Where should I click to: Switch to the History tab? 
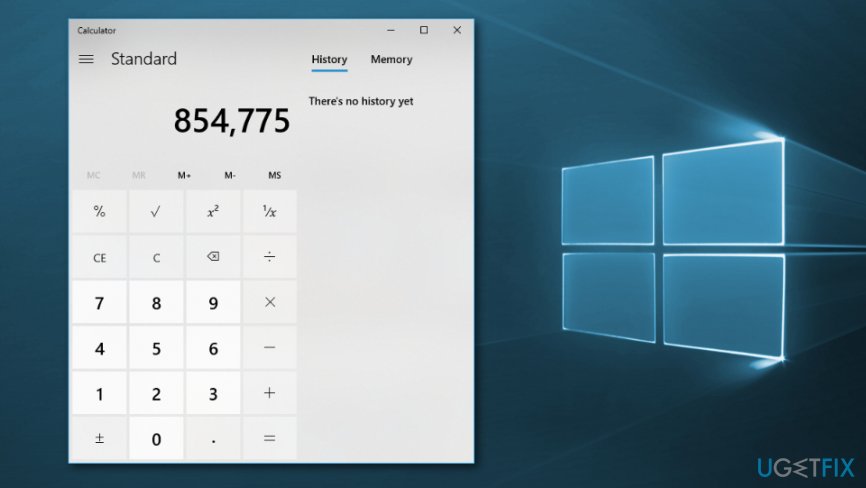coord(329,60)
